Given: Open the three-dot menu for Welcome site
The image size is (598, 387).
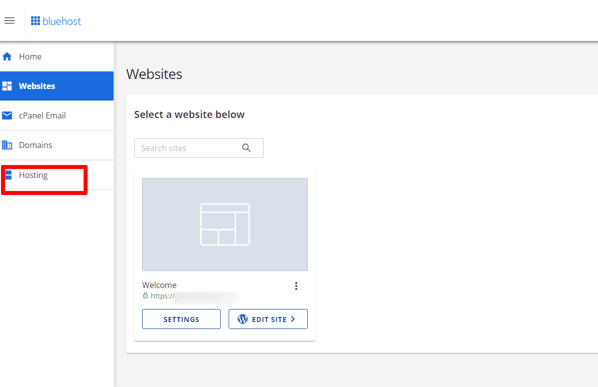Looking at the screenshot, I should click(296, 286).
